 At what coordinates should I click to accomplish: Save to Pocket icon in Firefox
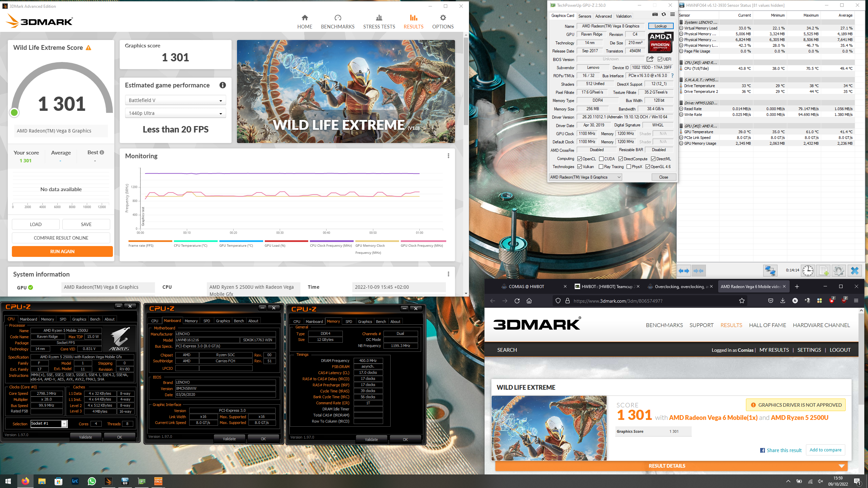pyautogui.click(x=771, y=301)
